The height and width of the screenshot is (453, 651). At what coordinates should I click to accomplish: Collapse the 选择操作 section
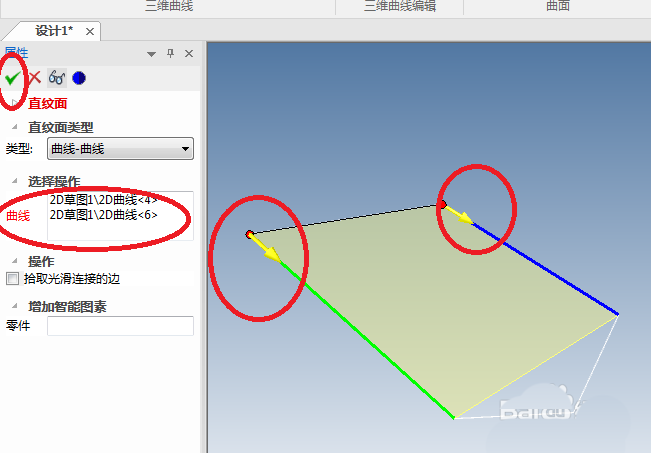point(15,181)
